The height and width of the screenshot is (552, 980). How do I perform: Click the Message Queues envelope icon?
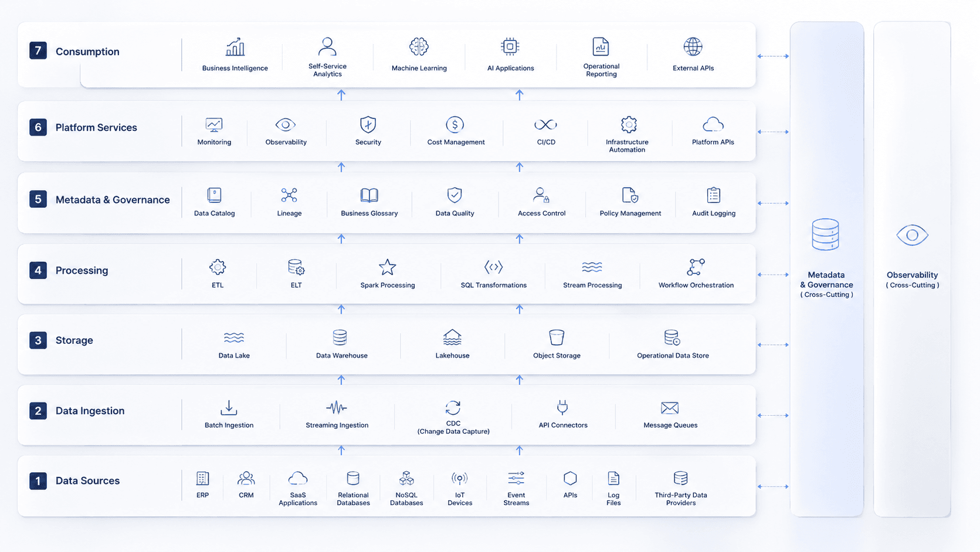tap(670, 408)
